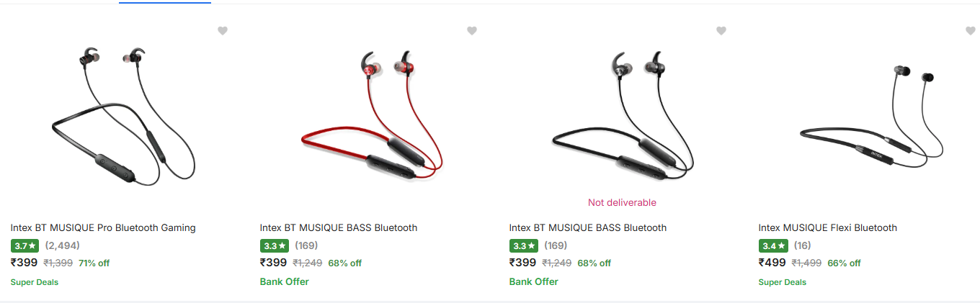Select Super Deals on MUSIQUE Flexi
This screenshot has width=980, height=303.
(783, 282)
